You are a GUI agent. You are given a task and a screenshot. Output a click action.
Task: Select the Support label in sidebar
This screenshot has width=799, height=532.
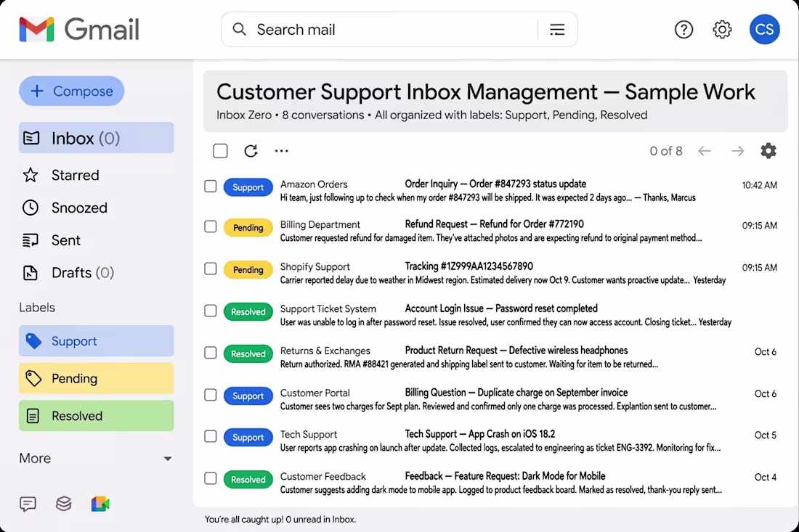pyautogui.click(x=97, y=341)
